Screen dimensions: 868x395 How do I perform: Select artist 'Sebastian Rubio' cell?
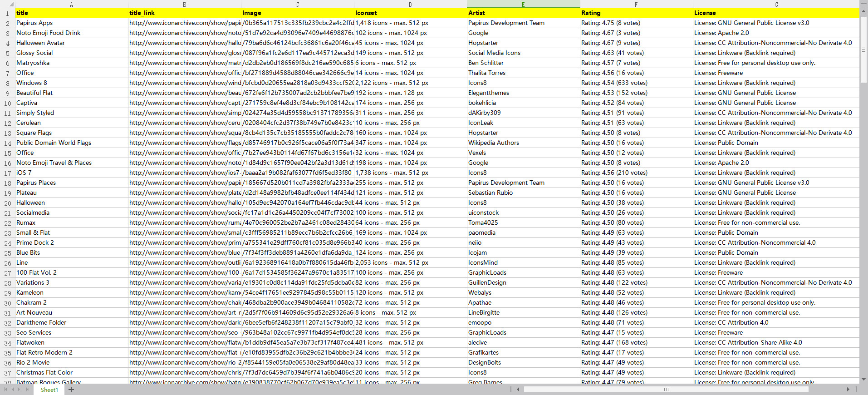pyautogui.click(x=523, y=193)
